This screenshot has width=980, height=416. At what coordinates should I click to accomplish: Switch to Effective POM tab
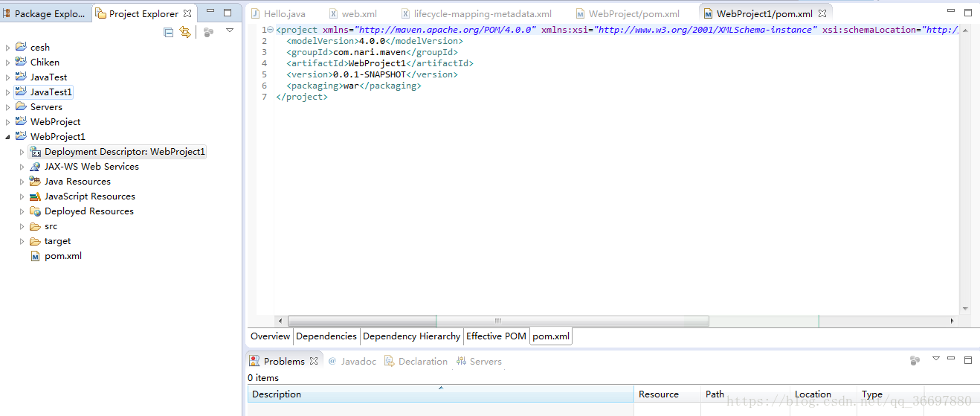pos(496,336)
